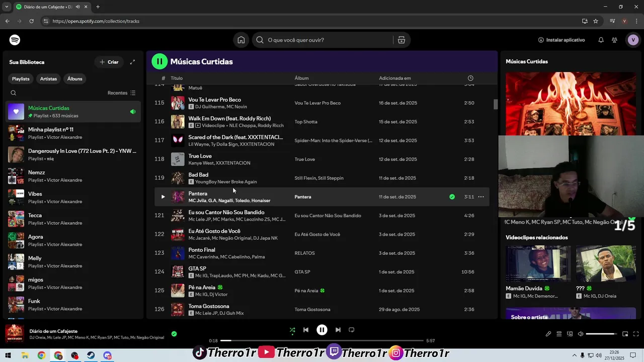Select the Playlists filter chip
This screenshot has height=362, width=644.
[21, 79]
